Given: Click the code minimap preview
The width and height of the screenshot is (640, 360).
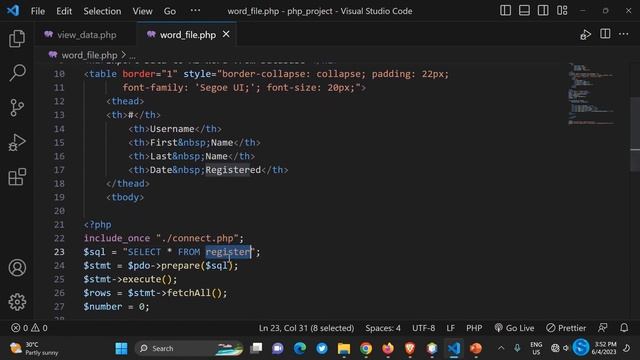Looking at the screenshot, I should coord(592,94).
